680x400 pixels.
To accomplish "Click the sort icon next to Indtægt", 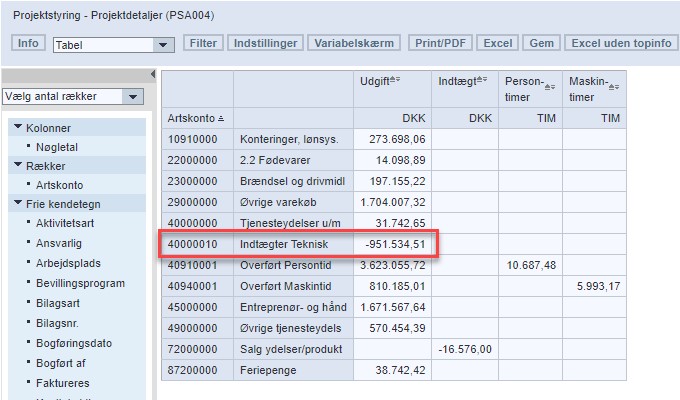I will click(x=482, y=80).
